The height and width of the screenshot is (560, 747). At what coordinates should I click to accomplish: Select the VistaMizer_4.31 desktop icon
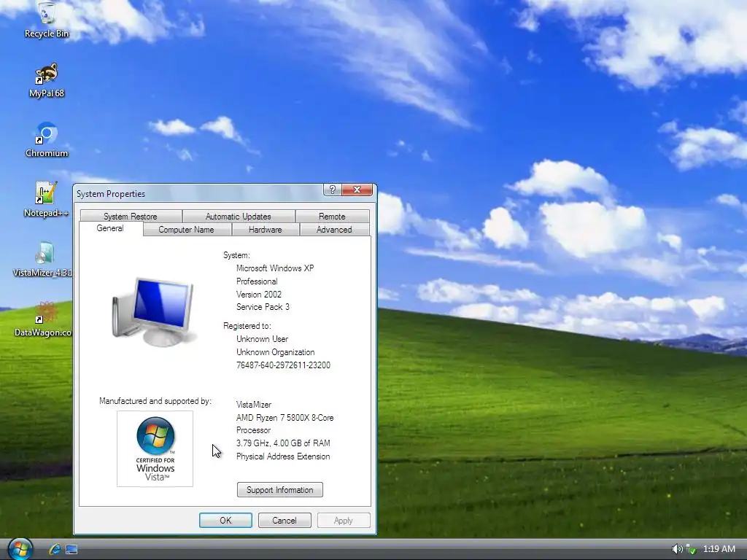coord(43,260)
